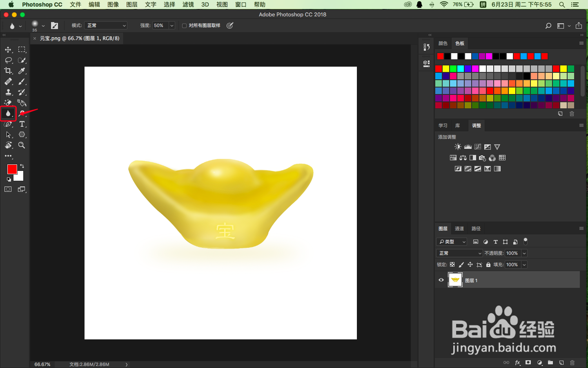The image size is (588, 368).
Task: Toggle lock transparent pixels
Action: pyautogui.click(x=452, y=265)
